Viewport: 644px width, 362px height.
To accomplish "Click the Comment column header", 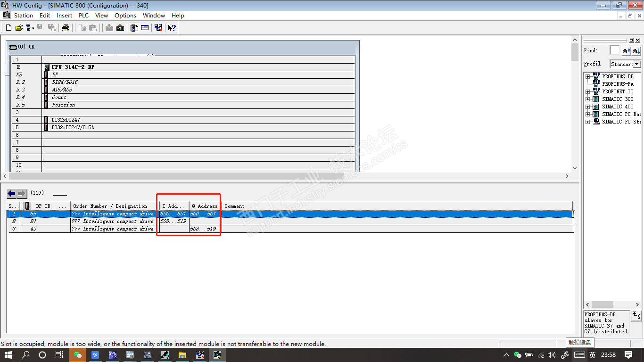I will pyautogui.click(x=397, y=206).
